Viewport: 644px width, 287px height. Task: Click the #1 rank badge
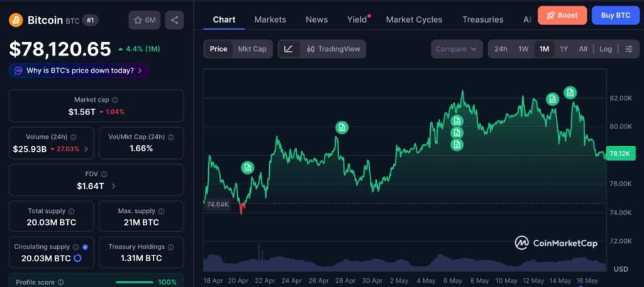(x=91, y=20)
